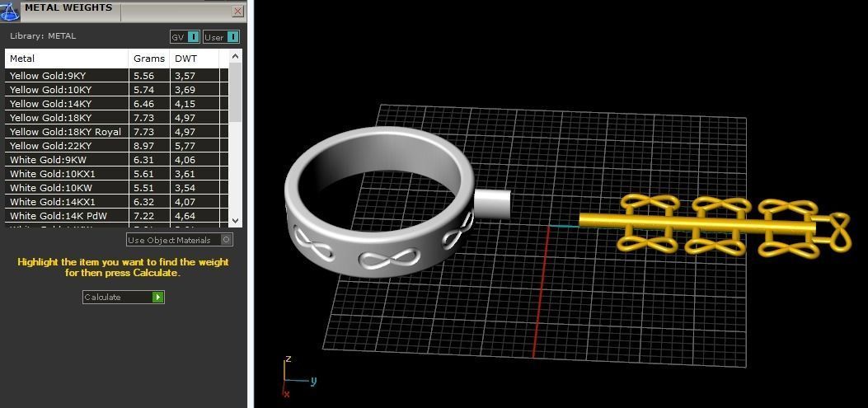
Task: Click the Library: METAL label
Action: [x=43, y=36]
